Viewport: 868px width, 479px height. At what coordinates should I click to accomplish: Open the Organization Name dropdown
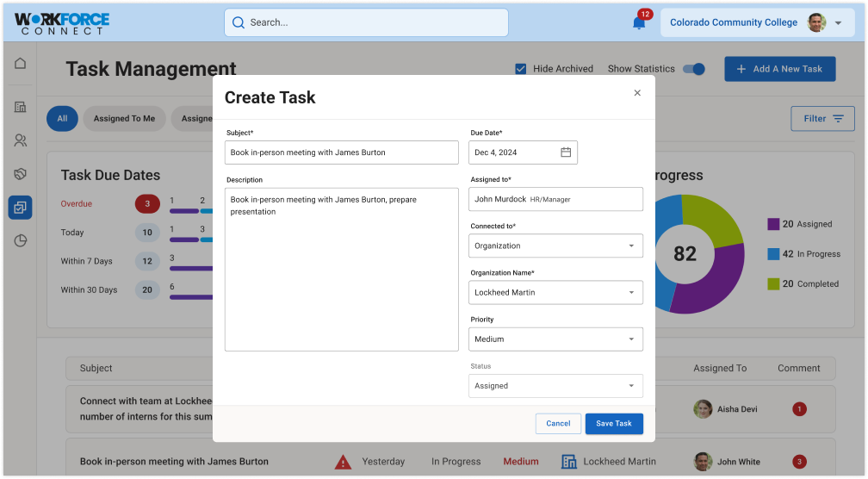pyautogui.click(x=556, y=292)
